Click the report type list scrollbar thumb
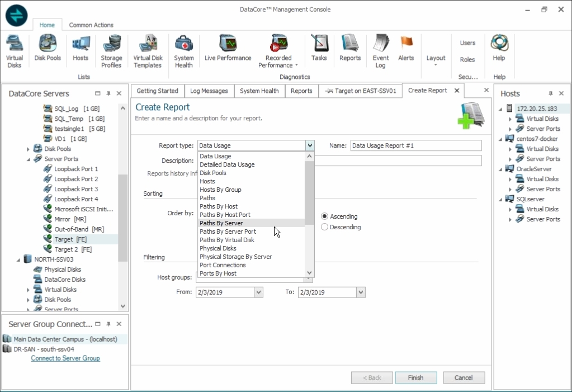Image resolution: width=572 pixels, height=392 pixels. point(309,193)
